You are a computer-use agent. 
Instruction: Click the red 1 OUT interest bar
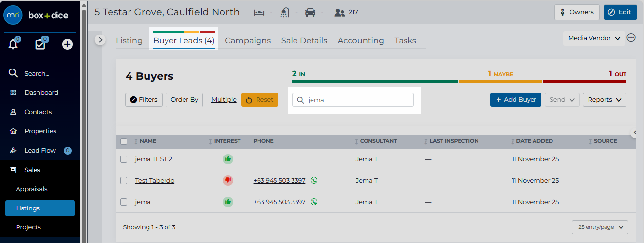(585, 81)
